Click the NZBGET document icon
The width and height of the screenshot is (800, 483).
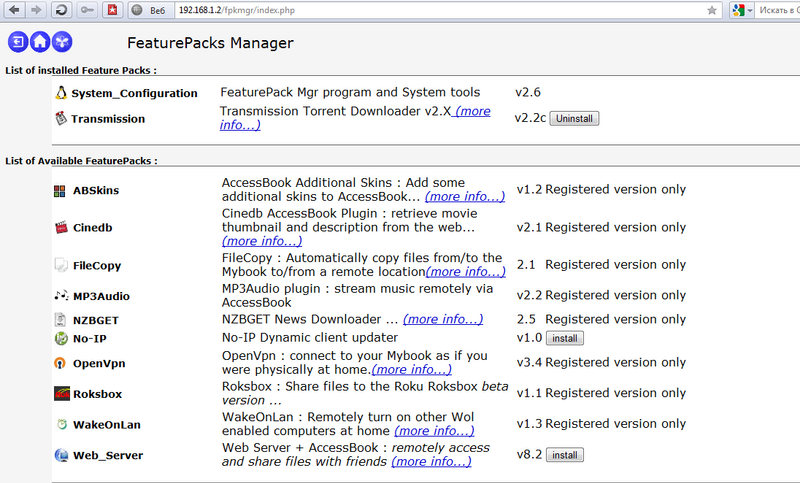(60, 320)
